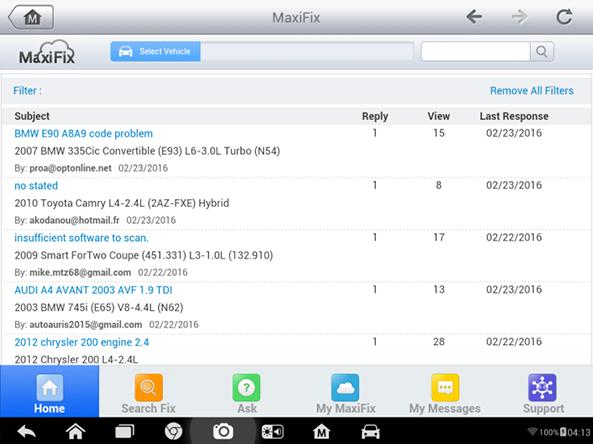
Task: Open My MaxiFix cloud icon
Action: [345, 388]
